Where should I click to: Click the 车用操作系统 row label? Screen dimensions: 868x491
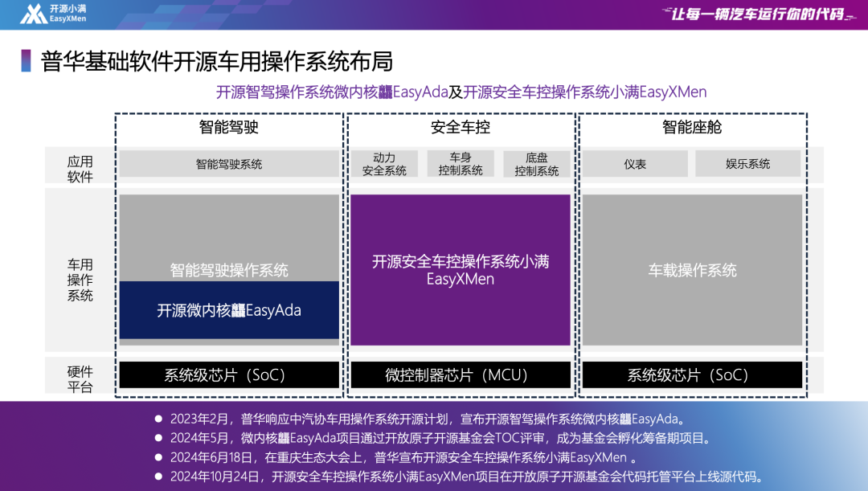tap(80, 280)
